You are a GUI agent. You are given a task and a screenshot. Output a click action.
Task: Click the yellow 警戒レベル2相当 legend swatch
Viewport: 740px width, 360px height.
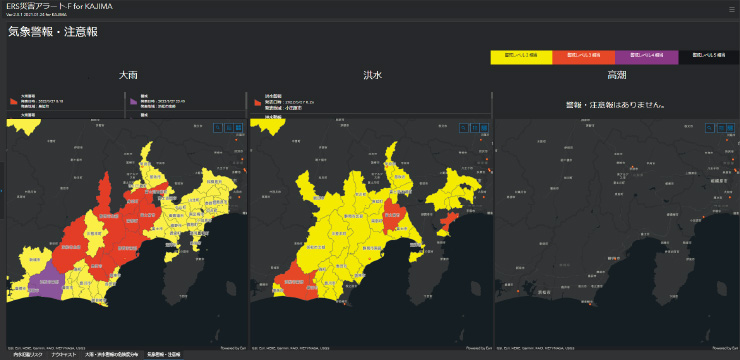(521, 57)
